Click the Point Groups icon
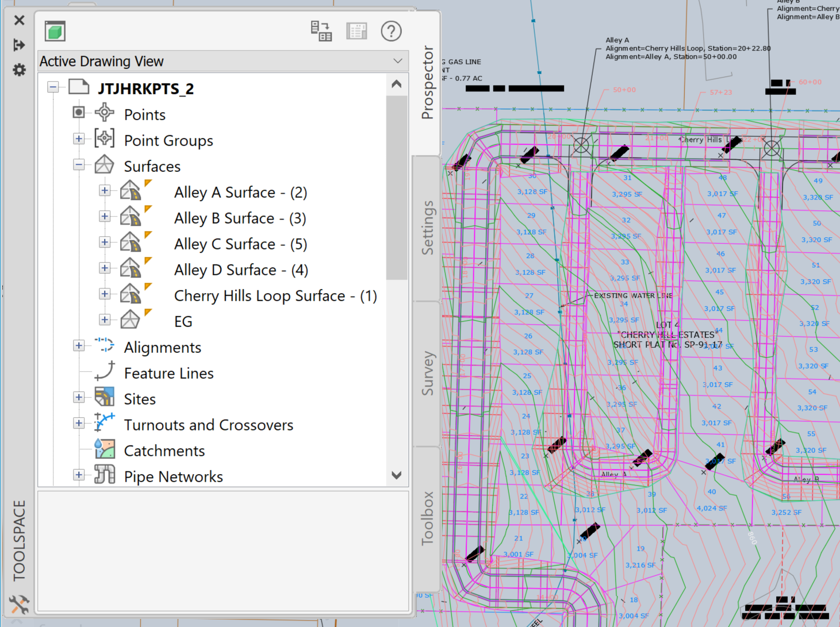 104,139
